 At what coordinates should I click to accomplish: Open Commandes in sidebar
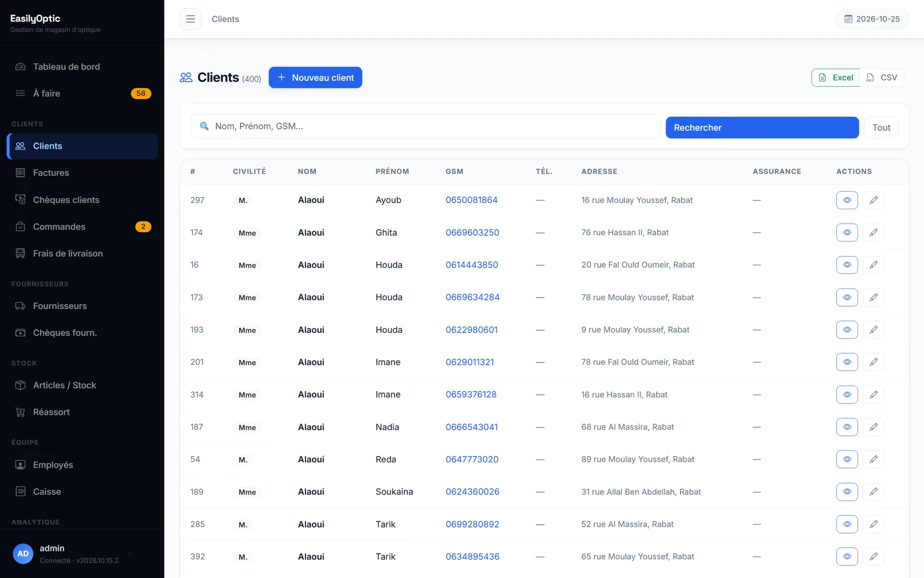[x=82, y=227]
